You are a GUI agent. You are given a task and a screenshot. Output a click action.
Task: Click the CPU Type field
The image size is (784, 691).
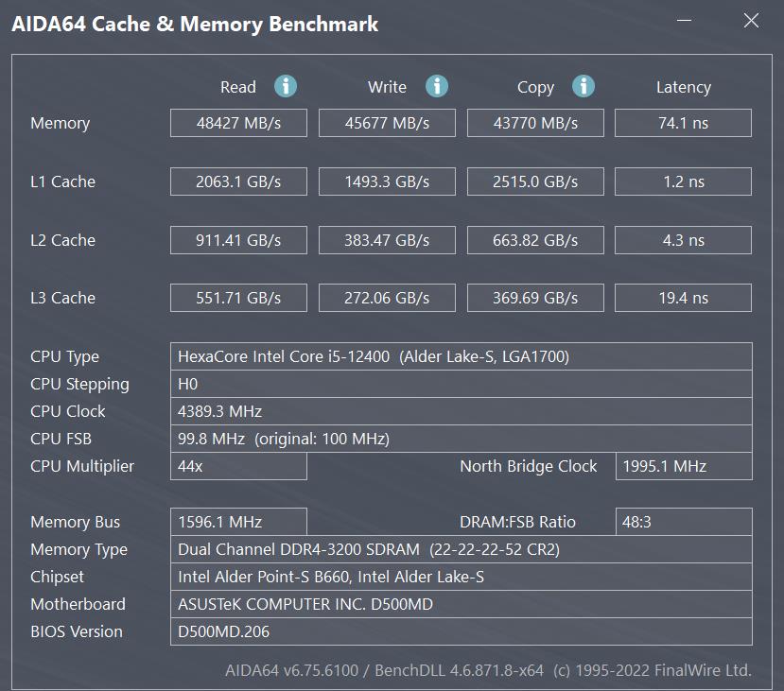point(461,356)
